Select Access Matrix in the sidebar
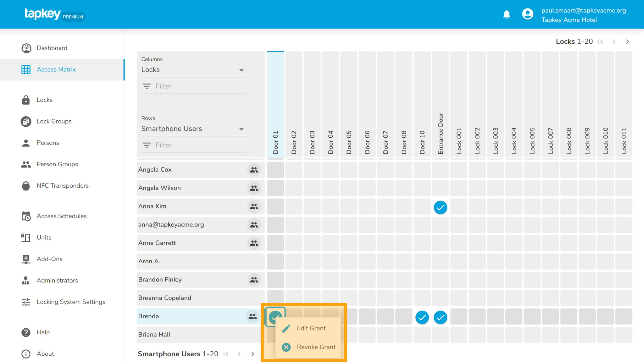Screen dimensions: 644x362 (x=62, y=70)
